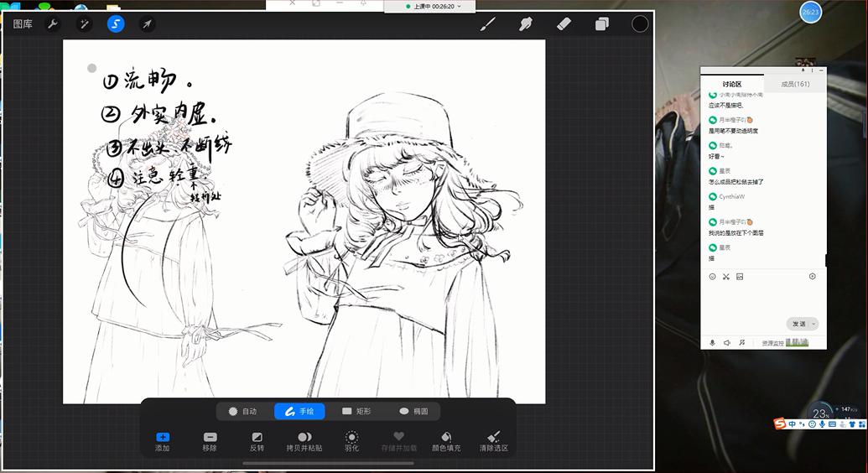868x473 pixels.
Task: Tap the blue Selection tool icon
Action: pos(116,23)
